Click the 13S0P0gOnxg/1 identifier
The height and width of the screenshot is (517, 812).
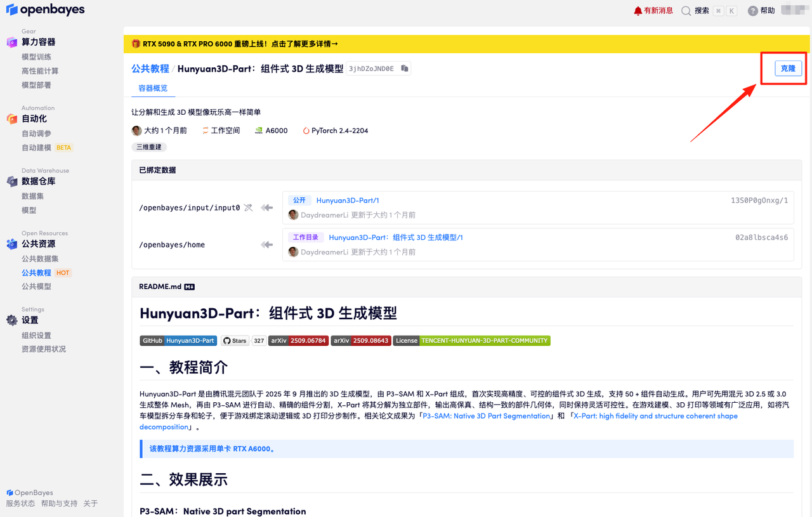click(x=759, y=200)
